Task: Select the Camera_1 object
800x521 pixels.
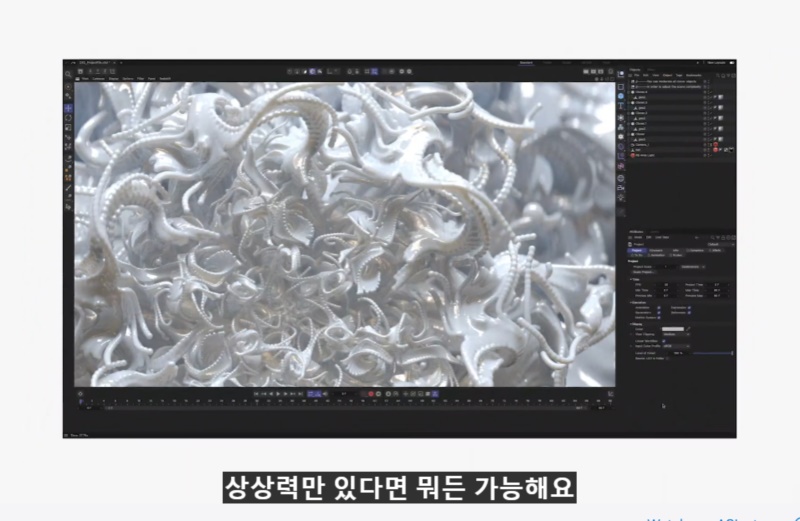Action: coord(642,144)
